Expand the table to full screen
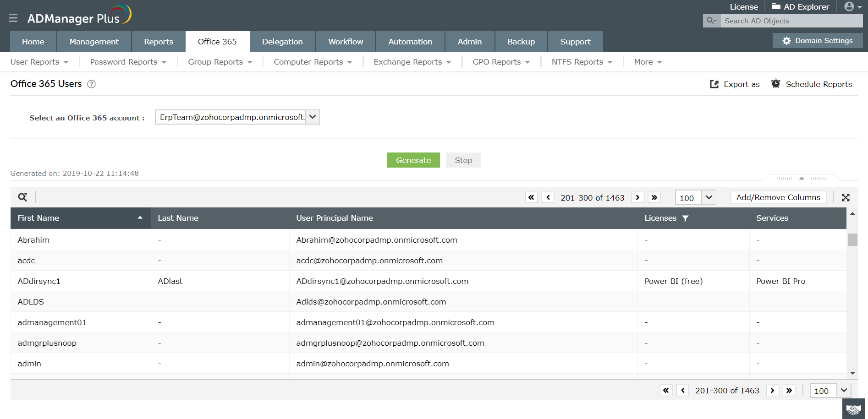This screenshot has height=419, width=868. pyautogui.click(x=846, y=197)
